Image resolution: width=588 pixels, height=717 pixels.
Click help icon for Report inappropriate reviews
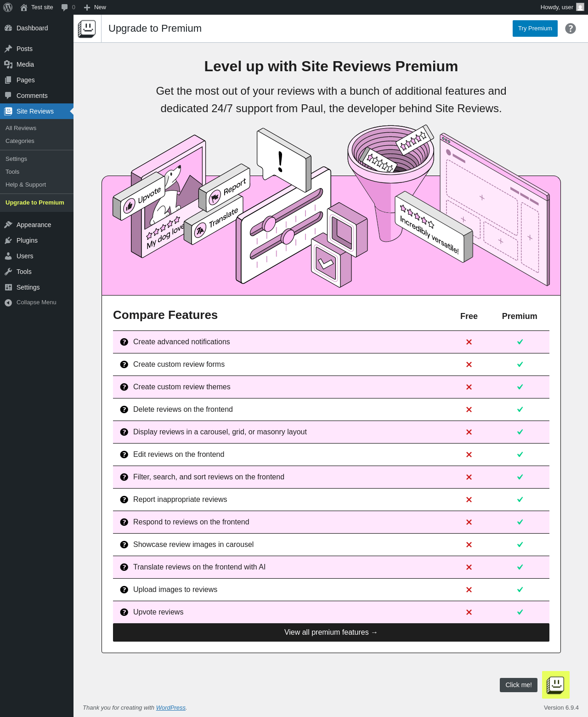tap(124, 500)
